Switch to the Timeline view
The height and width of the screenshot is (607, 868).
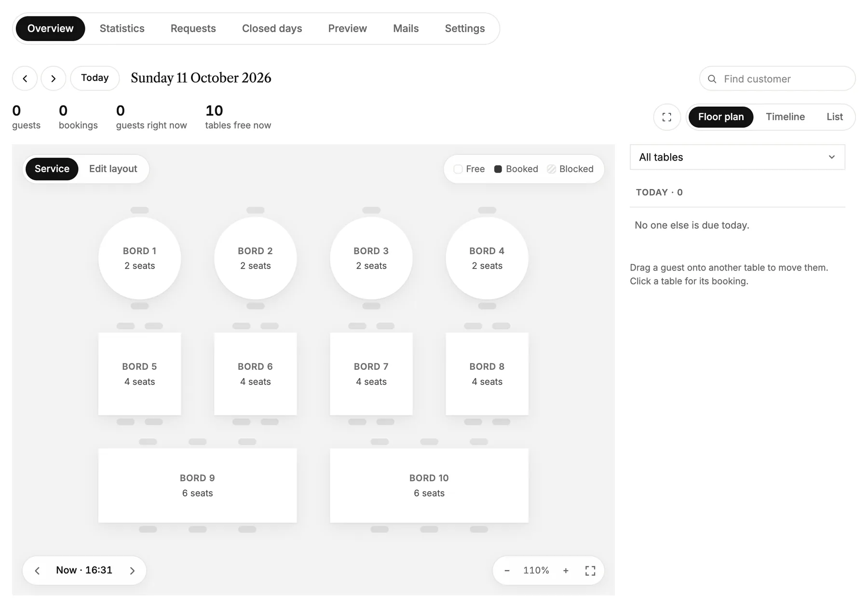[785, 117]
